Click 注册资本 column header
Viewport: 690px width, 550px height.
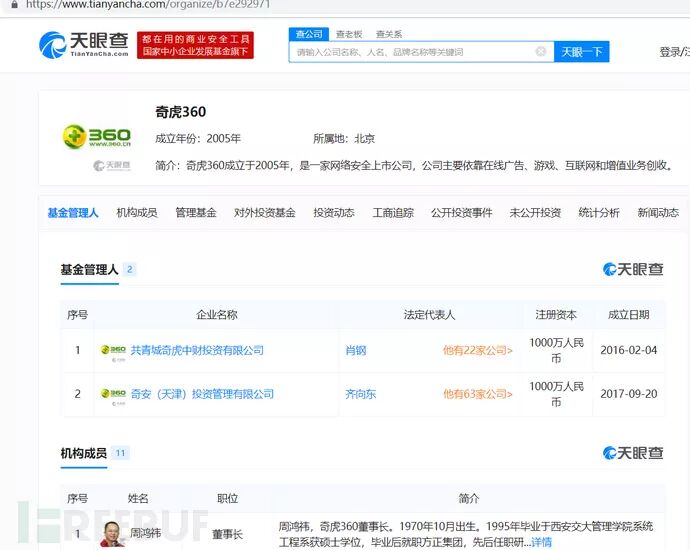556,315
